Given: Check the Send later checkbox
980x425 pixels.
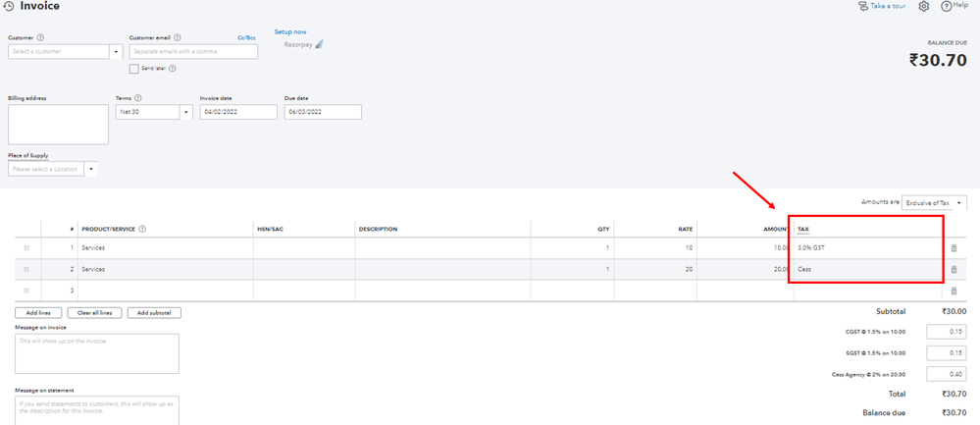Looking at the screenshot, I should coord(133,69).
